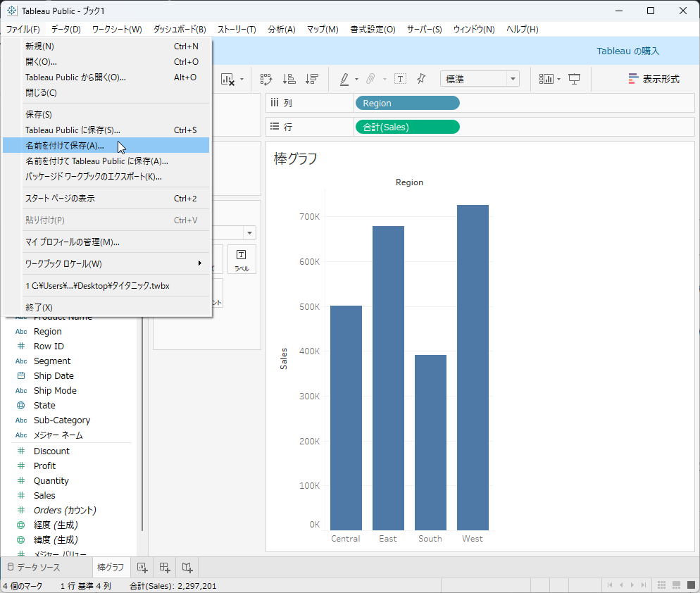Viewport: 700px width, 593px height.
Task: Open the 標準 fit dropdown
Action: tap(480, 80)
